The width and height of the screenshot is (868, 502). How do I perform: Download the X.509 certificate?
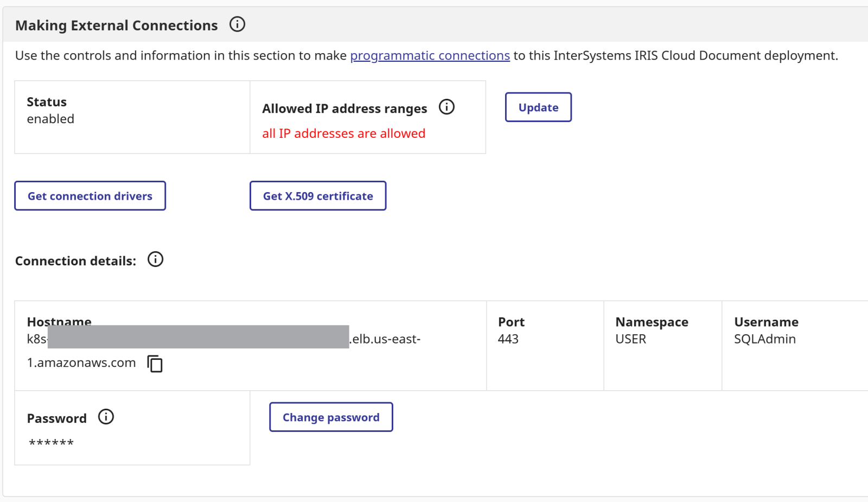[x=318, y=196]
